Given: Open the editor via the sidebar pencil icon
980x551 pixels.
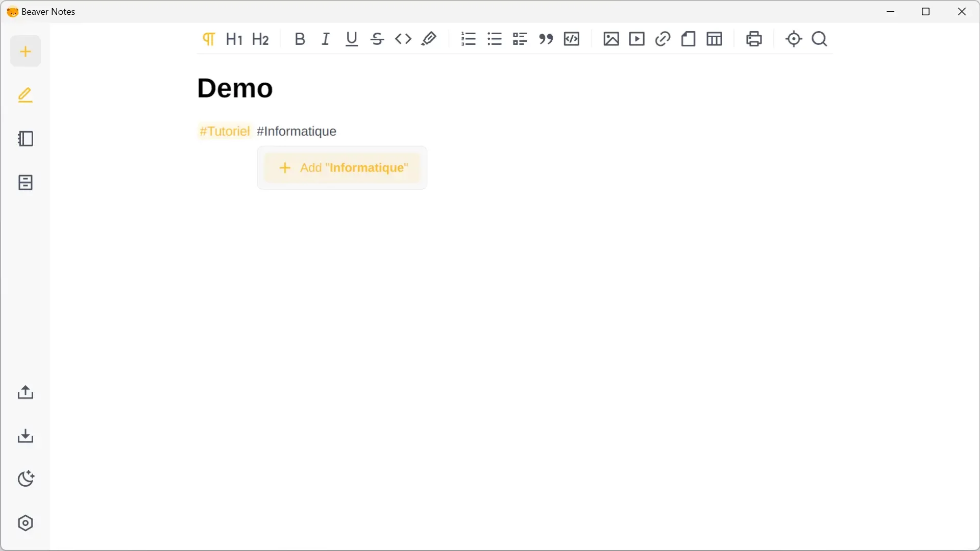Looking at the screenshot, I should pyautogui.click(x=26, y=95).
